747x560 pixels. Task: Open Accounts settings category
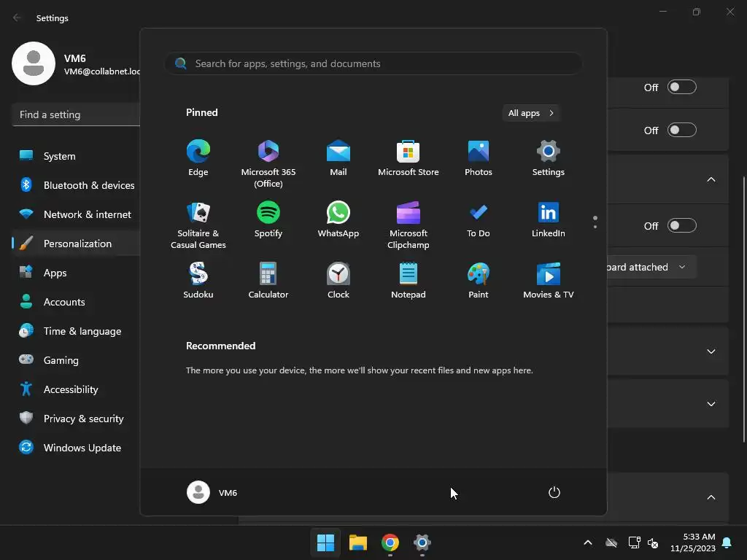(76, 302)
